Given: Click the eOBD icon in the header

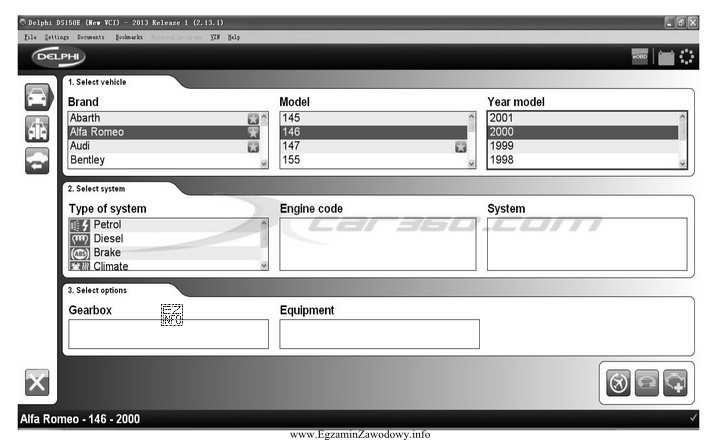Looking at the screenshot, I should coord(640,56).
